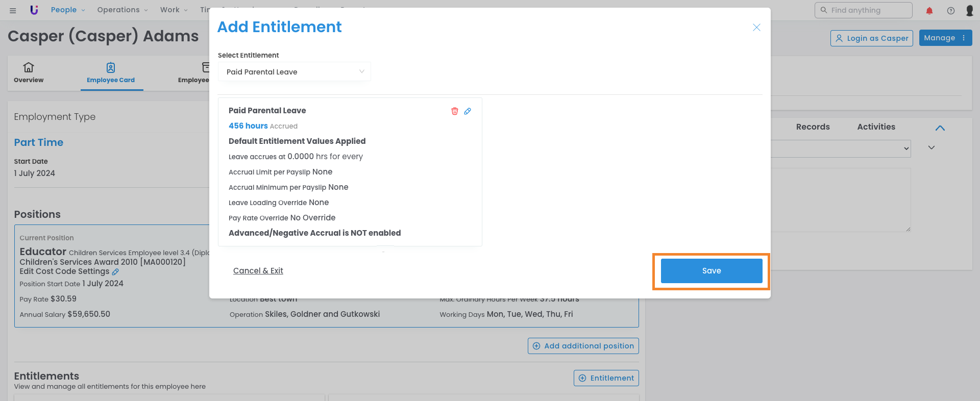
Task: Edit Cost Code Settings pencil icon
Action: coord(115,272)
